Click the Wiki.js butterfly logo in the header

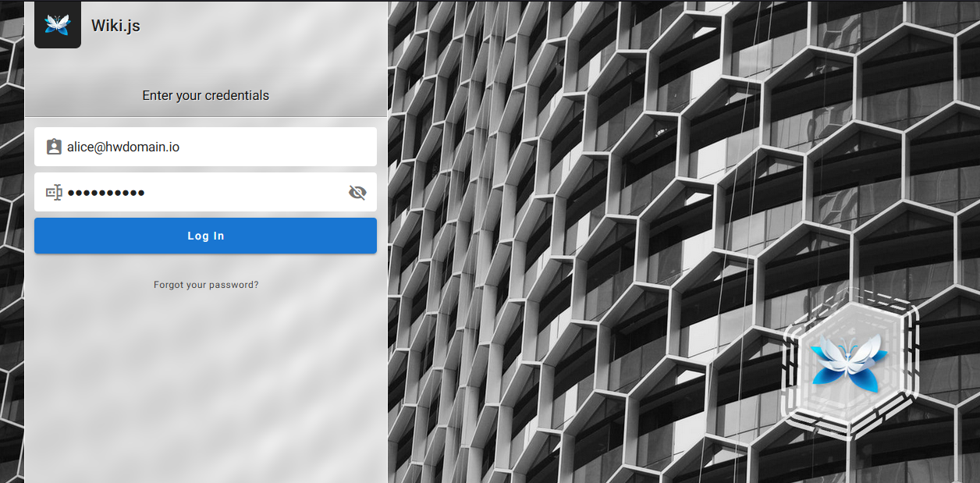[58, 25]
